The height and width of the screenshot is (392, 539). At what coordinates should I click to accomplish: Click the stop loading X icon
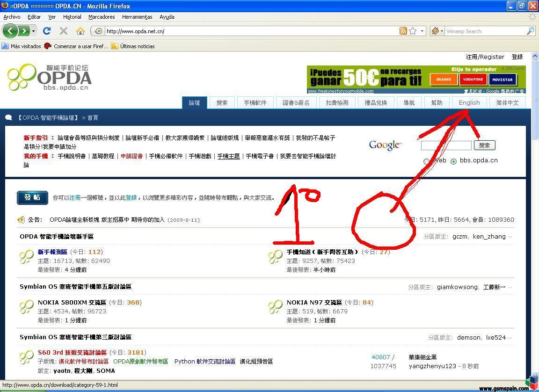[64, 31]
